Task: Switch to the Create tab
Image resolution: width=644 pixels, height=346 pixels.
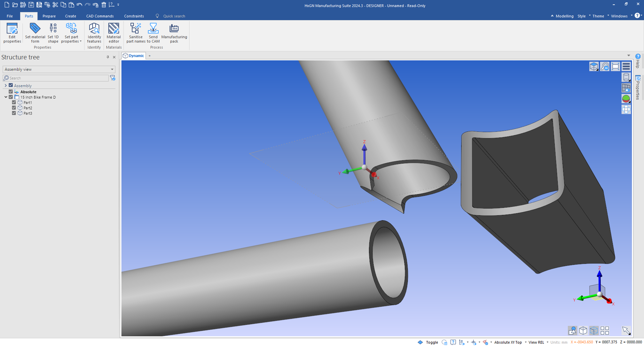Action: [70, 16]
